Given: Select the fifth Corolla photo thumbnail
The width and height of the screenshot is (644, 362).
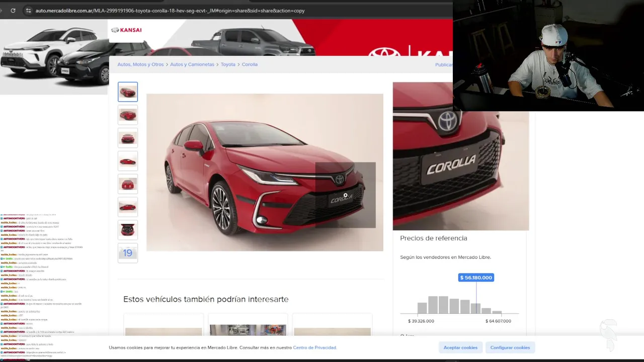Looking at the screenshot, I should click(128, 184).
